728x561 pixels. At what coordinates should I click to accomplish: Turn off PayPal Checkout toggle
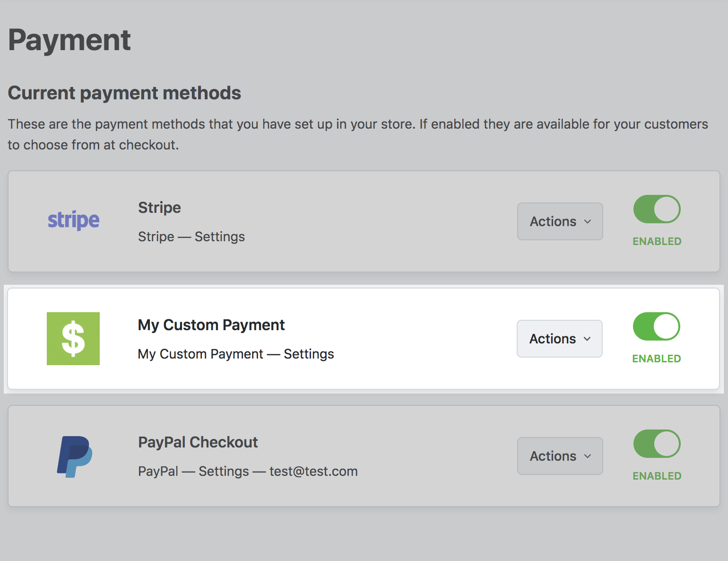(x=657, y=444)
